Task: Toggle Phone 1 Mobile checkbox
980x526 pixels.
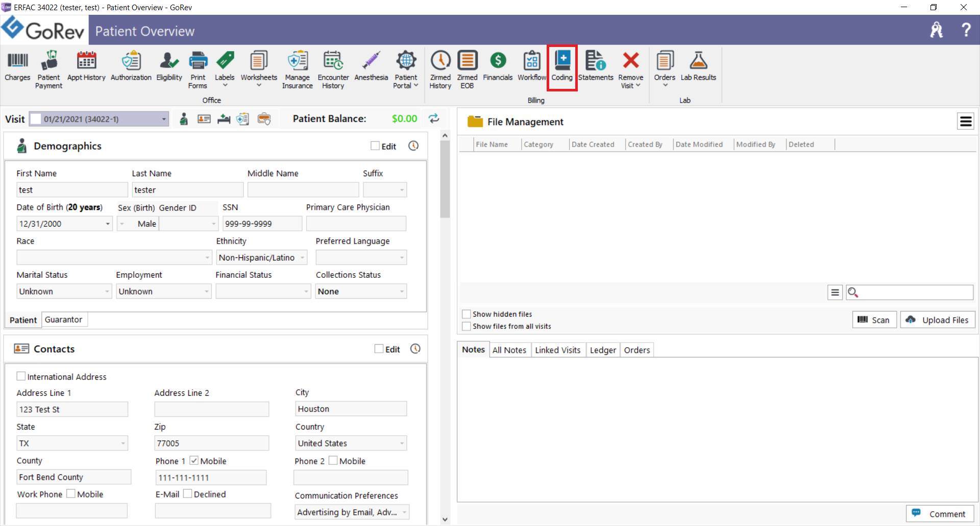Action: (194, 461)
